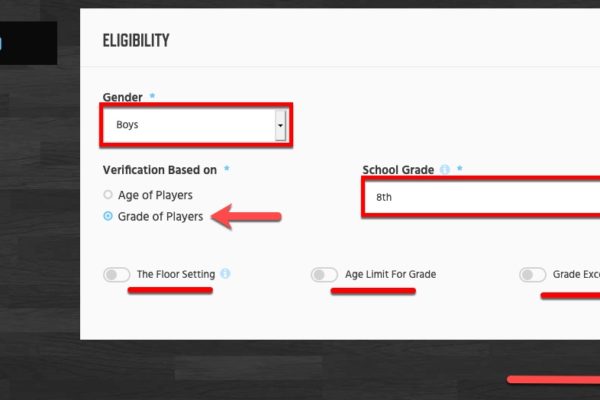This screenshot has width=600, height=400.
Task: Click the Age of Players label text
Action: point(155,195)
